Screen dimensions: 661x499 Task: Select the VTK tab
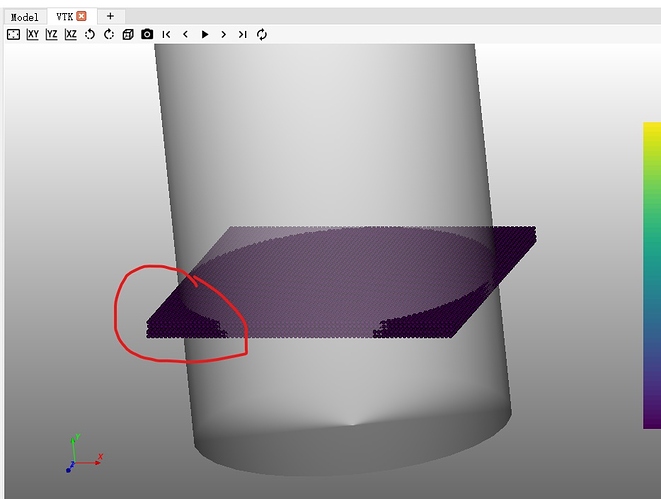64,16
